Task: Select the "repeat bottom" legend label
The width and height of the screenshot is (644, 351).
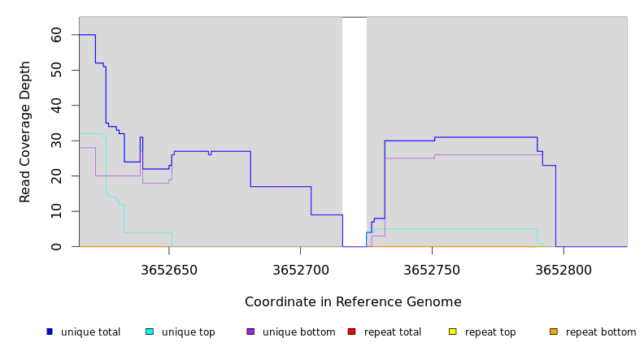Action: tap(601, 332)
